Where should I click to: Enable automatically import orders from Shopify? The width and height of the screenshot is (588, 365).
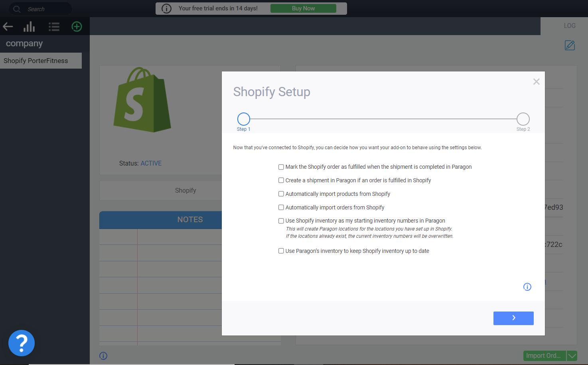coord(281,207)
